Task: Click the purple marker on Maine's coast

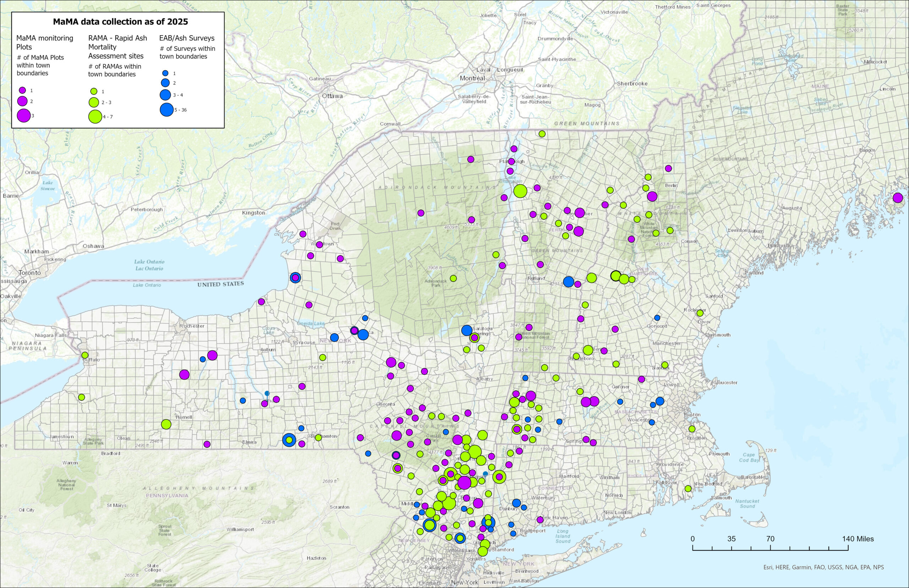Action: point(898,198)
